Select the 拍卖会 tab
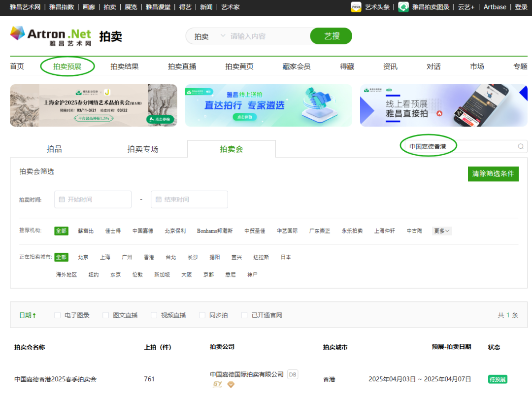Screen dimensions: 532x398 pyautogui.click(x=232, y=149)
